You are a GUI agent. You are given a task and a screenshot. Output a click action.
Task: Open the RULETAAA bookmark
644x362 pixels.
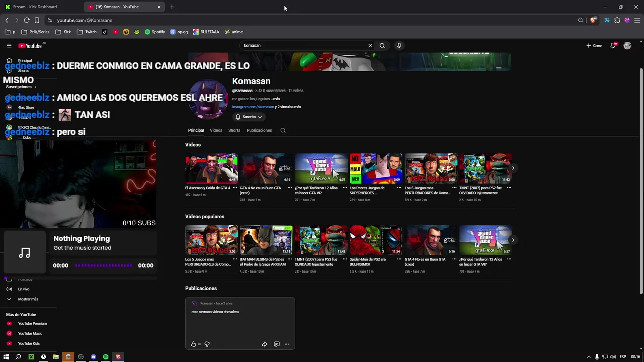pyautogui.click(x=206, y=32)
